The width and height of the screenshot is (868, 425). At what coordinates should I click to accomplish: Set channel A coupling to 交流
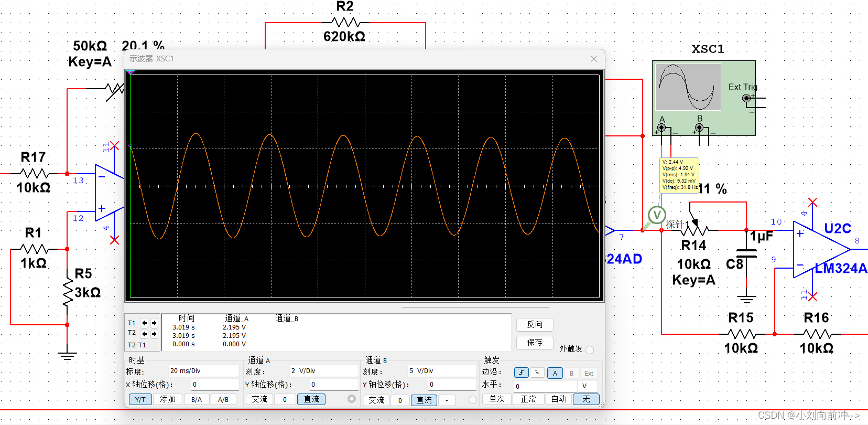point(259,399)
